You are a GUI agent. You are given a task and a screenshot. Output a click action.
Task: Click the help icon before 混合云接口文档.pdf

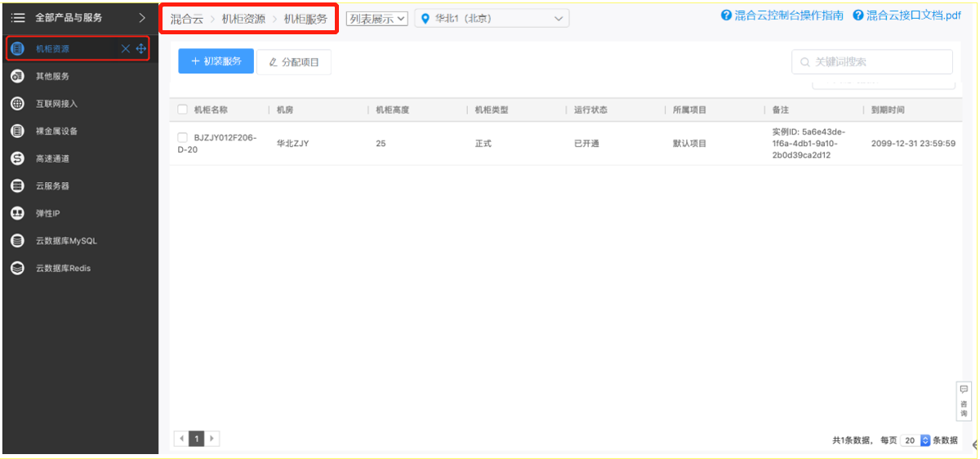pos(857,16)
